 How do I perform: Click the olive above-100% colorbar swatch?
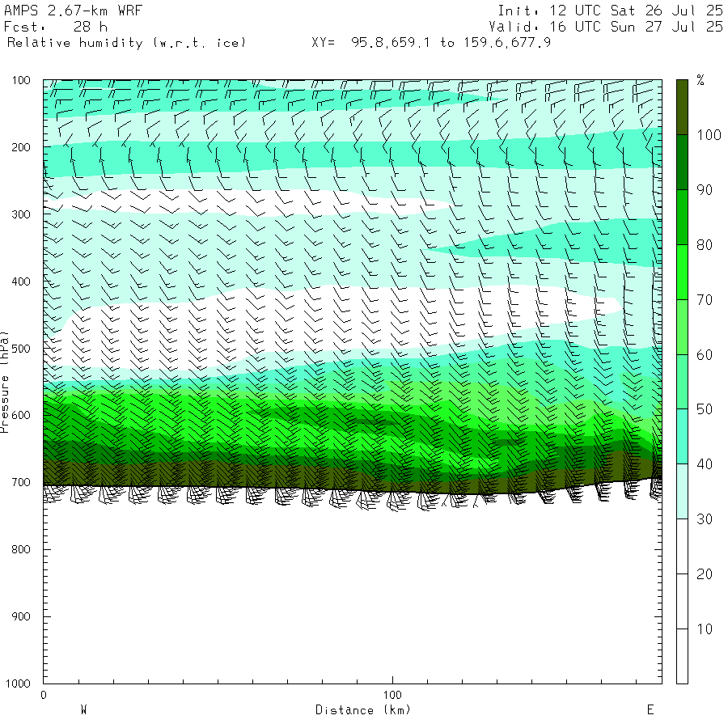pyautogui.click(x=682, y=108)
